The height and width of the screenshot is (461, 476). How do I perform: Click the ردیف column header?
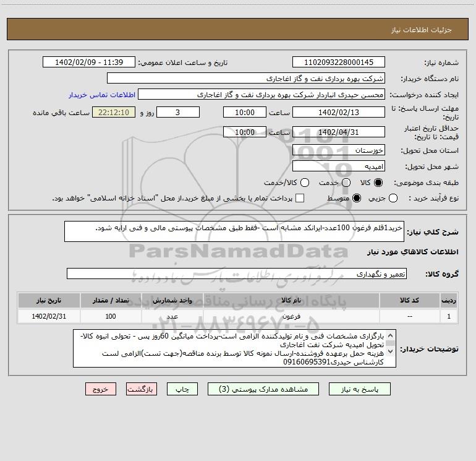coord(449,300)
